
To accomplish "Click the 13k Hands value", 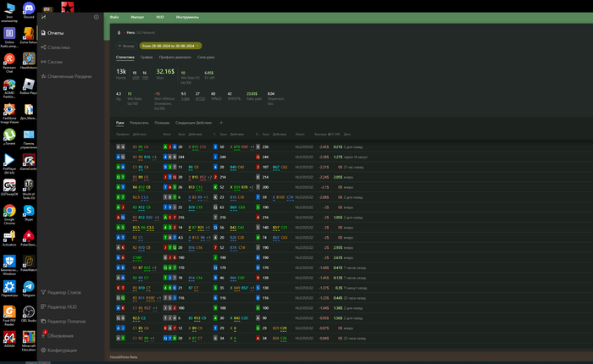I will [121, 71].
